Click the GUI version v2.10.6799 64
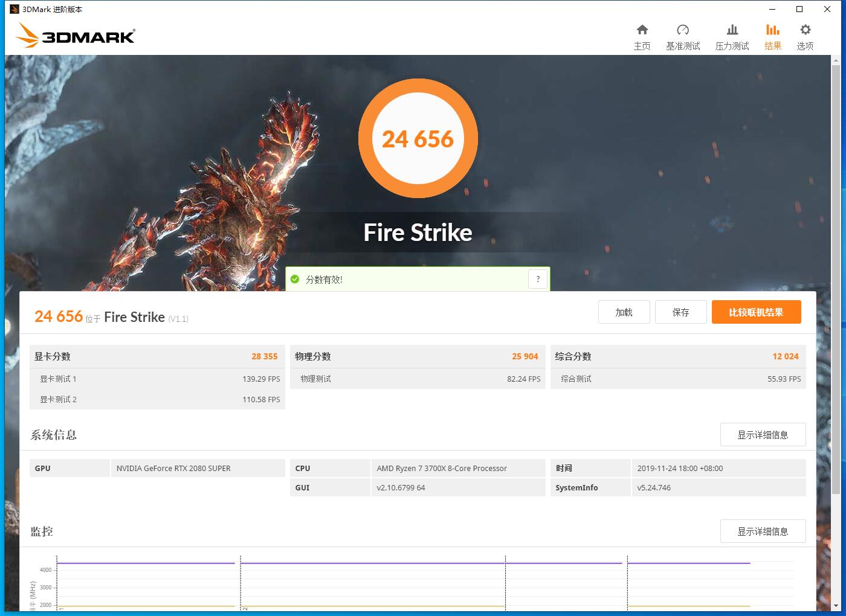846x616 pixels. 401,487
